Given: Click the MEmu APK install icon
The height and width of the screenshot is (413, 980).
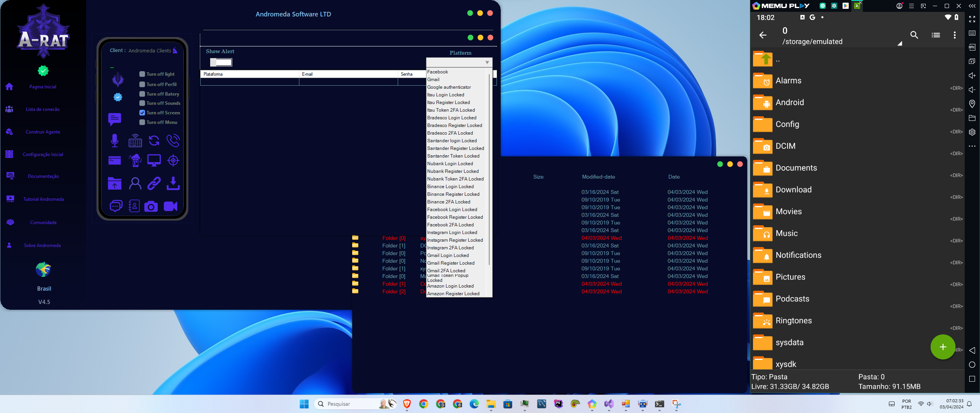Looking at the screenshot, I should [x=972, y=47].
